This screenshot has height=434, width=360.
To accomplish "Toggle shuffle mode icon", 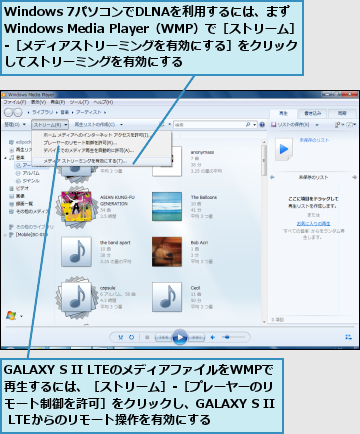I will click(x=121, y=337).
